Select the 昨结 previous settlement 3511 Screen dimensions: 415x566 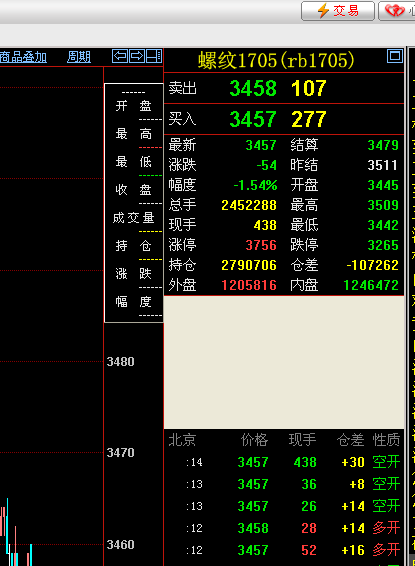383,165
